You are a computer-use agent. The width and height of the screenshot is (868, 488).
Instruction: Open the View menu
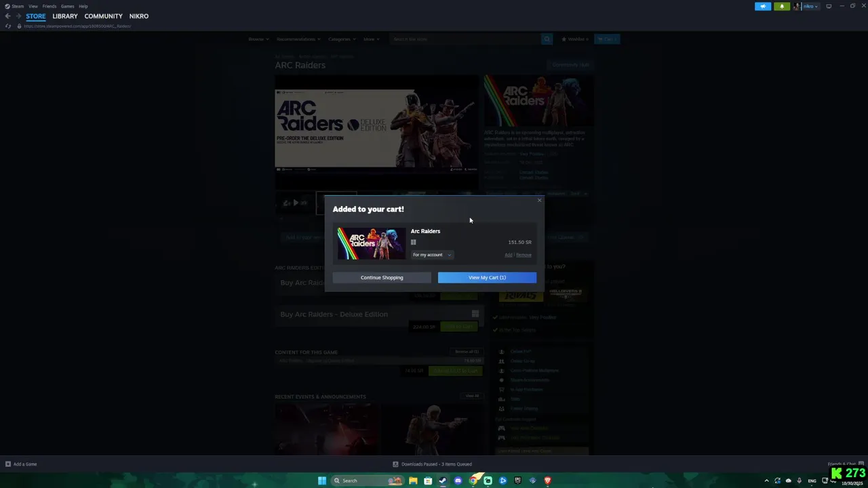tap(33, 6)
